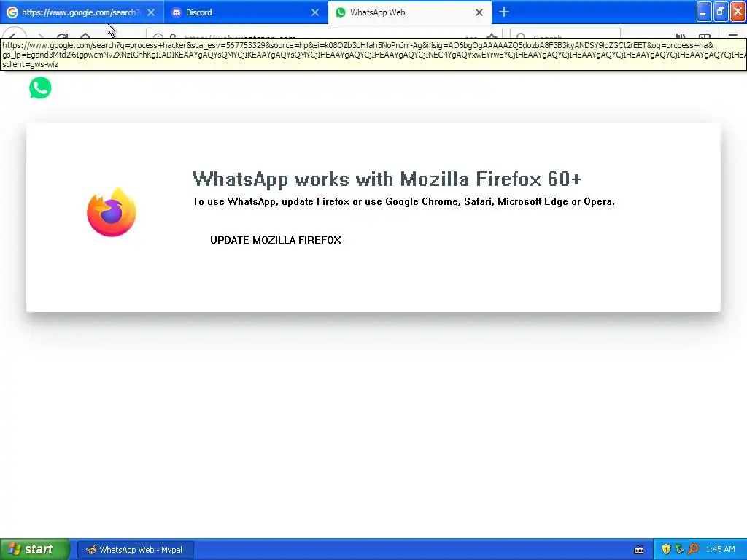
Task: Click the 'To use WhatsApp, update Firefox' text
Action: [403, 201]
